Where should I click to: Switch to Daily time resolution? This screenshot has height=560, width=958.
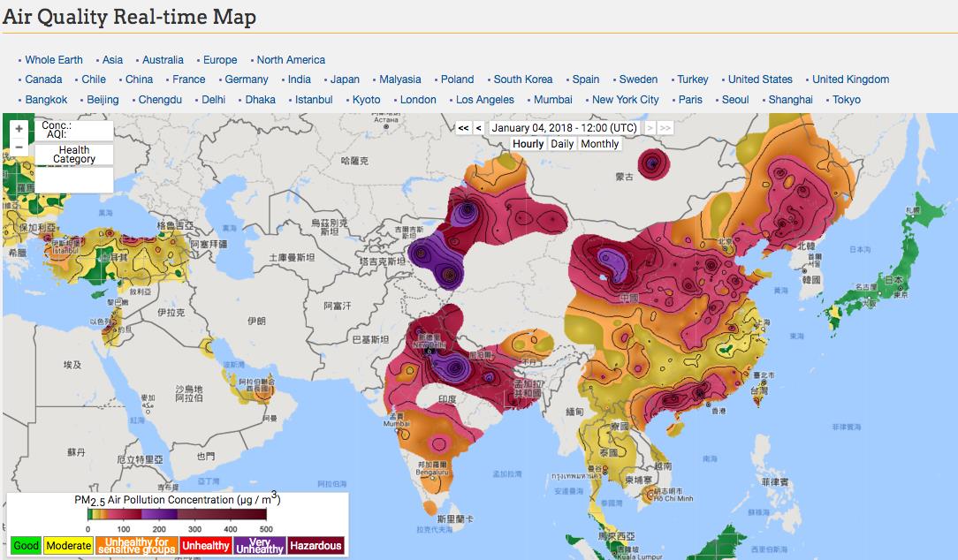click(x=562, y=144)
